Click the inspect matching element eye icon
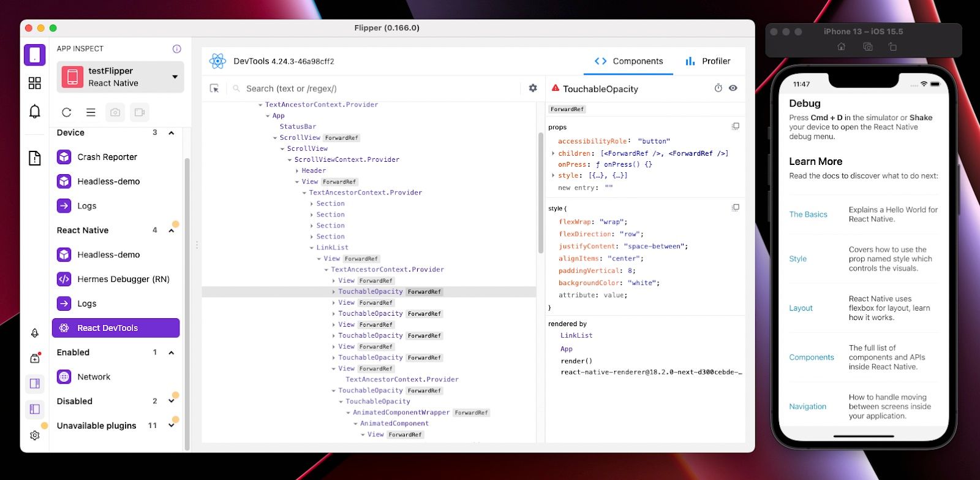Screen dimensions: 980x480 pos(733,88)
